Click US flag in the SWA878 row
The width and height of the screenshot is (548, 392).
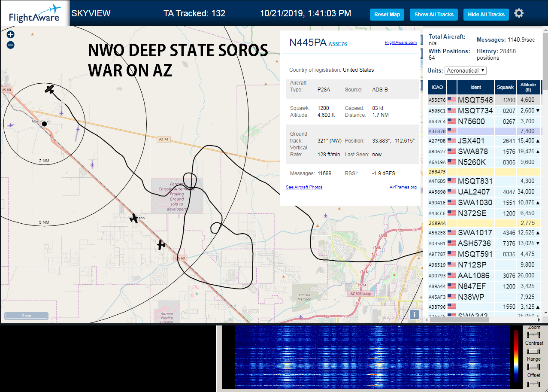point(451,152)
